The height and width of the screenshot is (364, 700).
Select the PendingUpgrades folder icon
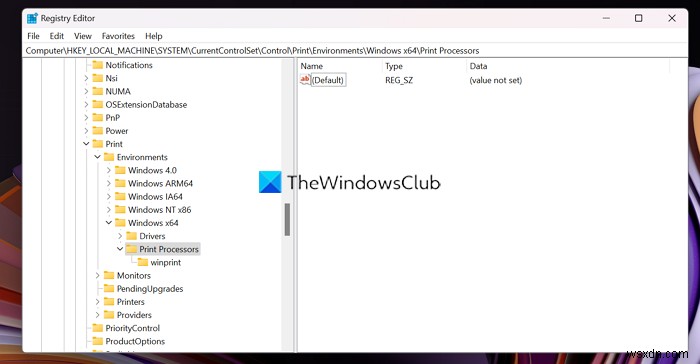[x=109, y=289]
